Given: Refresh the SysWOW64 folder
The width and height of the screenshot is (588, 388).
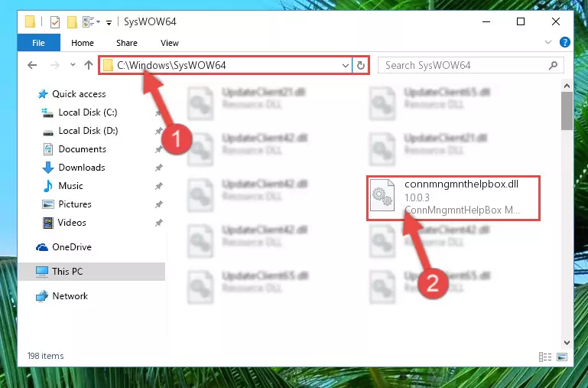Looking at the screenshot, I should pos(361,66).
